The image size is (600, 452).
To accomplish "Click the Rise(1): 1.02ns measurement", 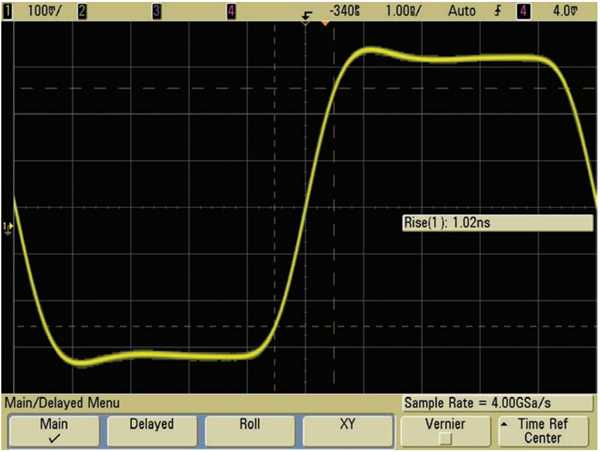I will [x=497, y=223].
